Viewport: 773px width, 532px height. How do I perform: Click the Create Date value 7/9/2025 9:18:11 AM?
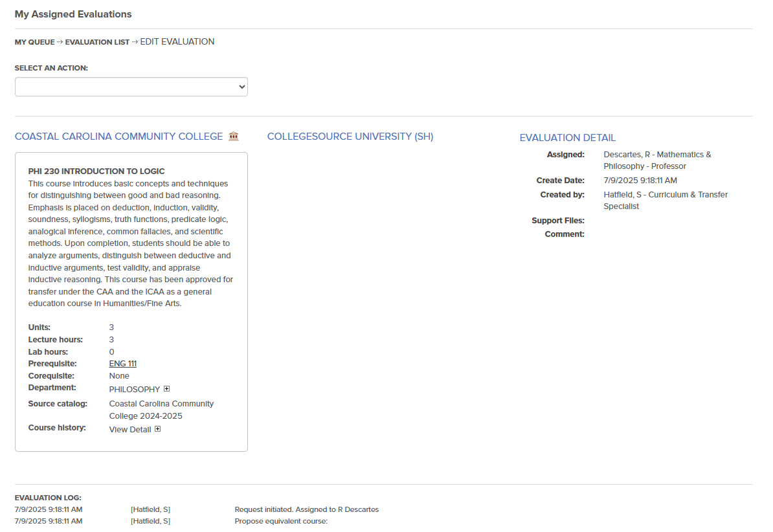[x=640, y=181]
